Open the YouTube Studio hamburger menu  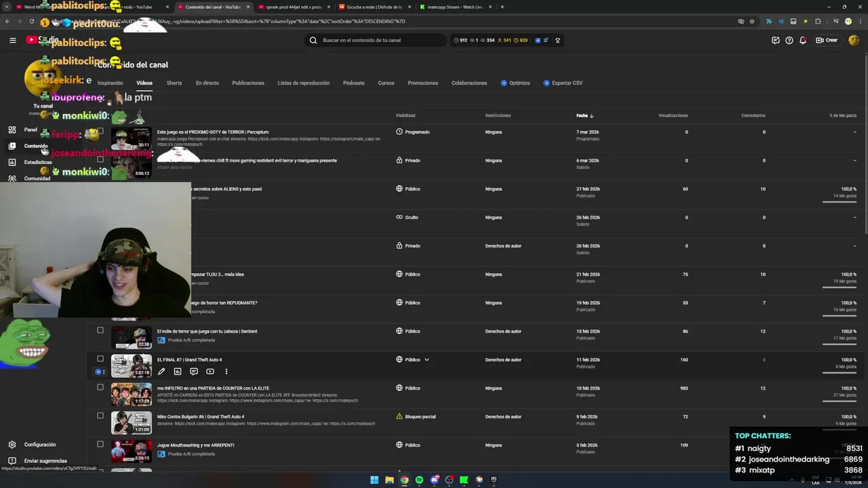pyautogui.click(x=12, y=40)
